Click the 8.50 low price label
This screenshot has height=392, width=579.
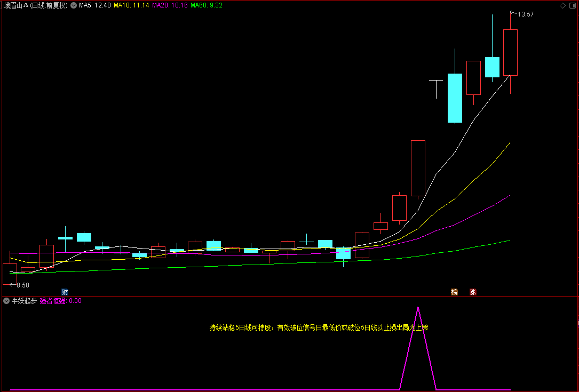tap(23, 285)
